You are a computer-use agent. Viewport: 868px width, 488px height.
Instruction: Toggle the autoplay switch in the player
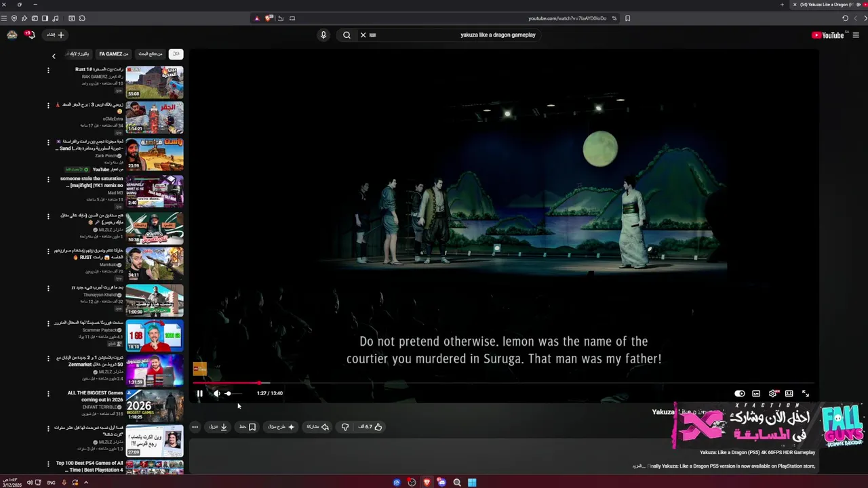740,393
